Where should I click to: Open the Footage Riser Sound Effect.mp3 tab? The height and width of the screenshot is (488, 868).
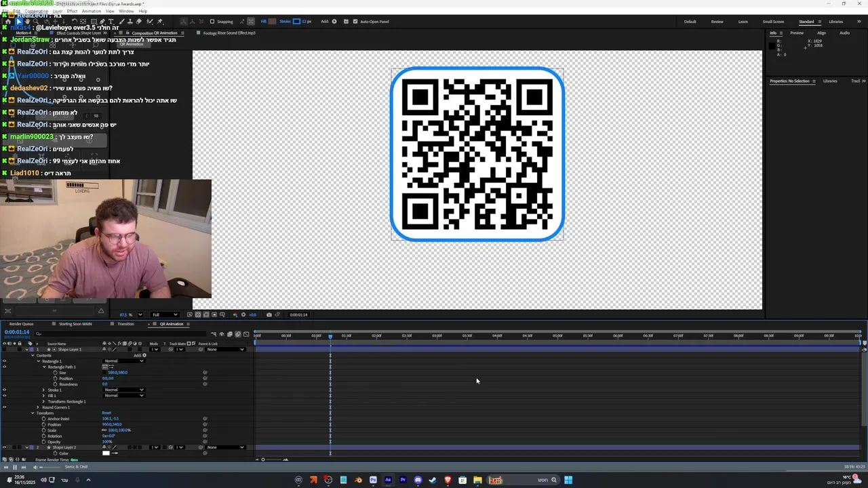click(x=229, y=33)
